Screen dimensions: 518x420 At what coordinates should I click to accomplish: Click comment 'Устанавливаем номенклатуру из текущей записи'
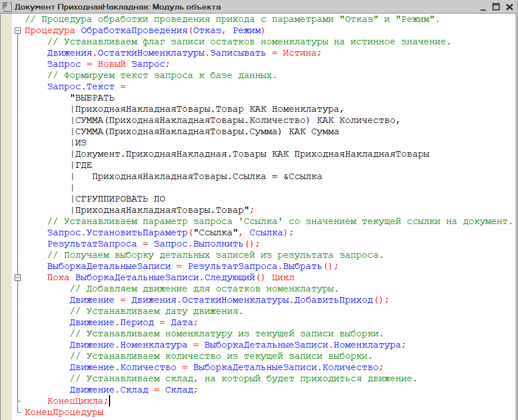point(226,334)
